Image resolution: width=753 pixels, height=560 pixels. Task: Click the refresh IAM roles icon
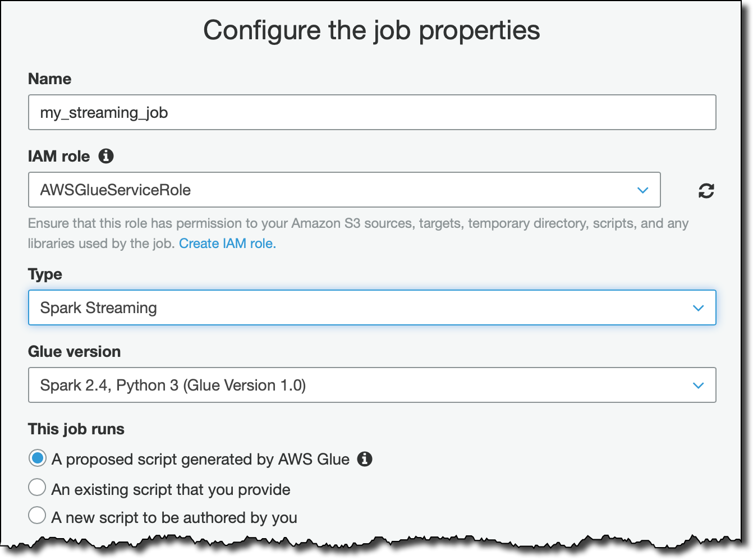pos(706,191)
